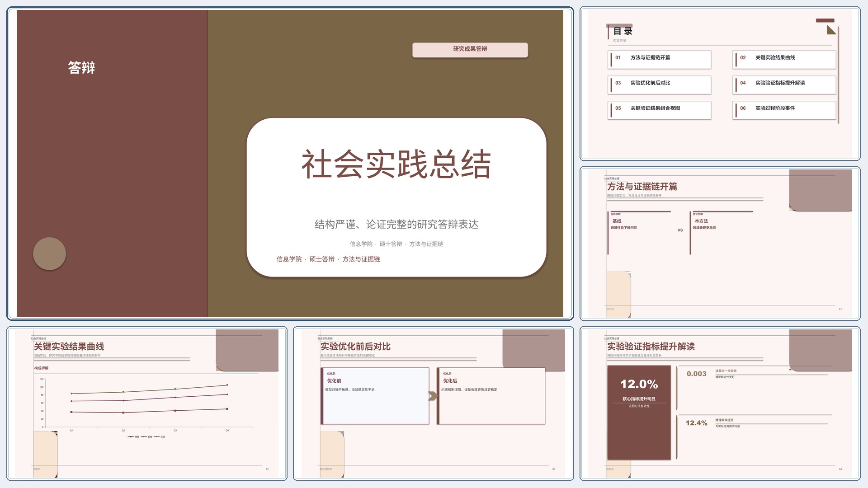Screen dimensions: 868x488
Task: Open the 实验验证指标提升解读 slide thumbnail
Action: (720, 404)
